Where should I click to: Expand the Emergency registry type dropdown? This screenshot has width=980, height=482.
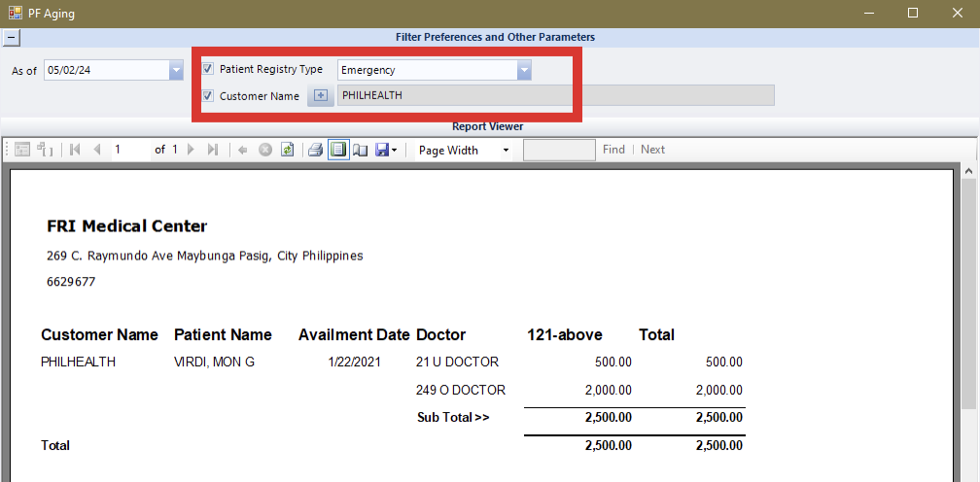tap(524, 70)
